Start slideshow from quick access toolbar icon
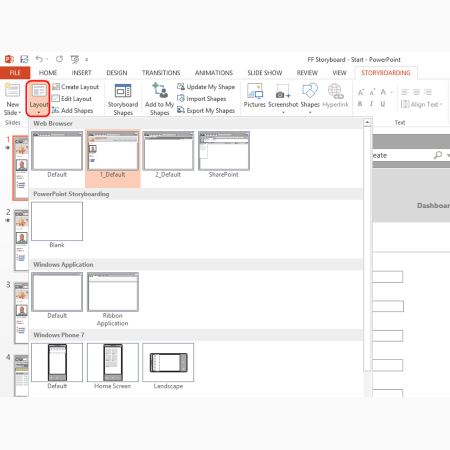 [x=75, y=59]
